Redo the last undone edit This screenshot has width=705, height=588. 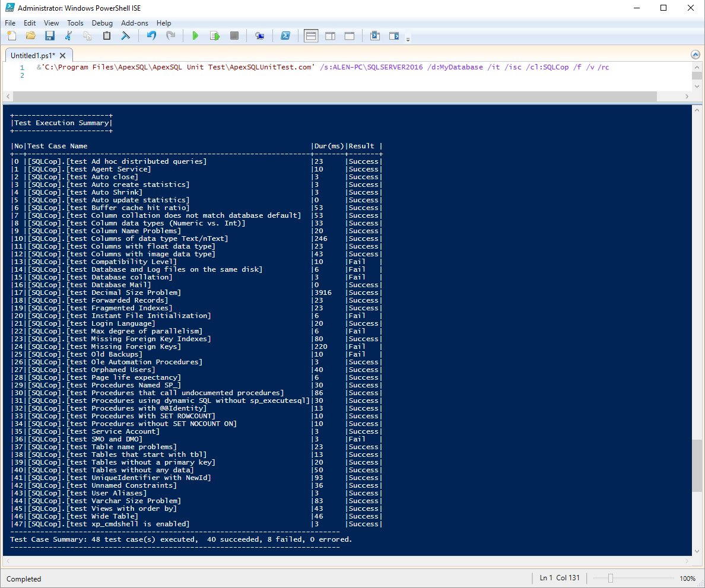tap(170, 36)
